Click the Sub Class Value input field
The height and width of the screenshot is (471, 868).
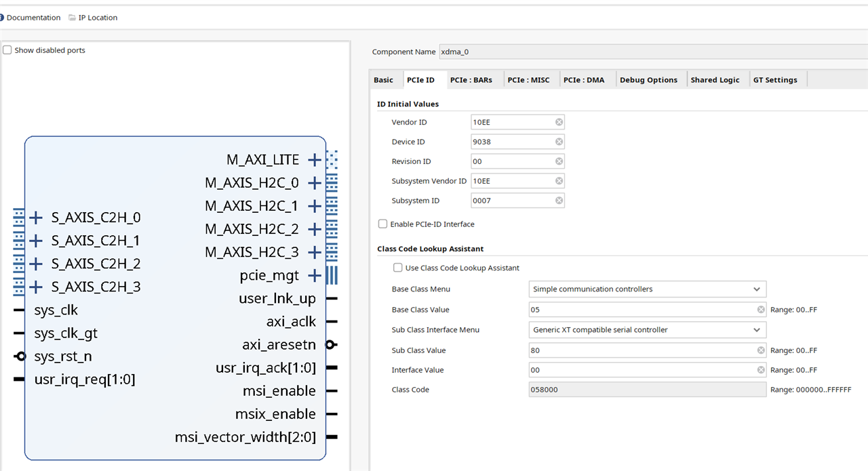(x=648, y=350)
